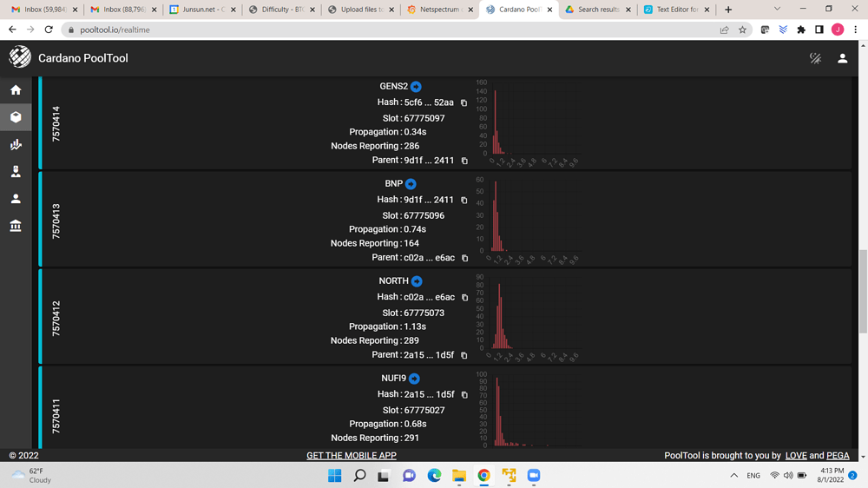
Task: Toggle the theme icon in header
Action: tap(815, 58)
